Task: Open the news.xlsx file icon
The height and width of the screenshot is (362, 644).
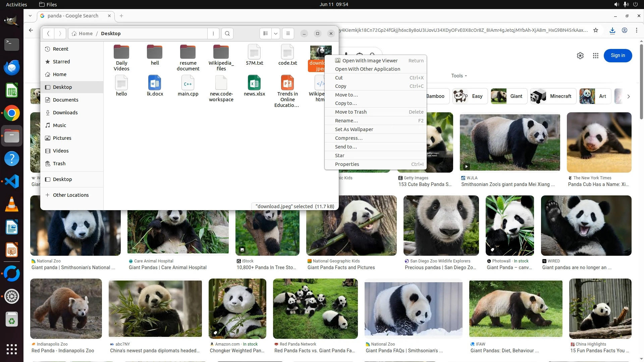Action: point(254,83)
